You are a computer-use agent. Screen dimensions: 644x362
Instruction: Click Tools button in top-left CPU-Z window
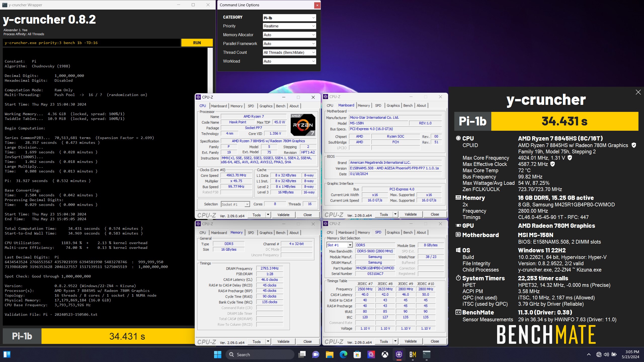tap(257, 215)
